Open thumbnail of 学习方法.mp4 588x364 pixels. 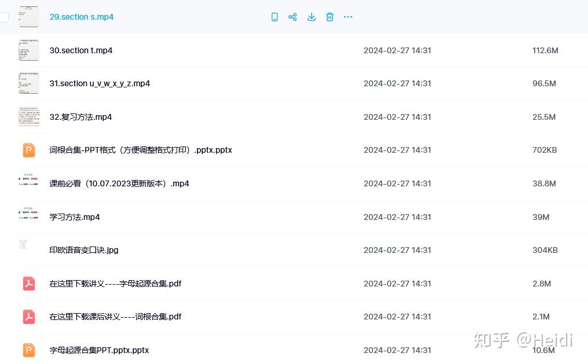29,213
